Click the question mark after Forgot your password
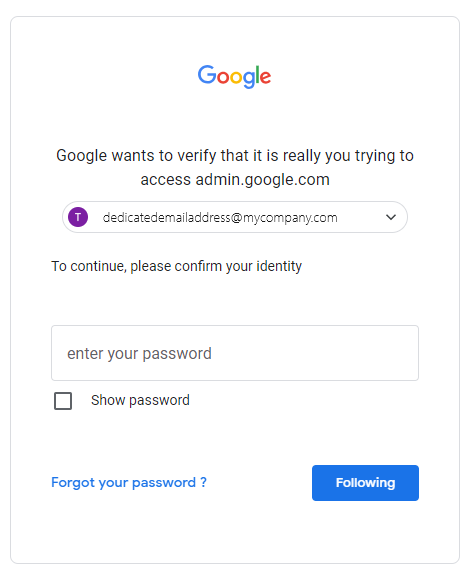Viewport: 468px width, 573px height. pyautogui.click(x=203, y=482)
